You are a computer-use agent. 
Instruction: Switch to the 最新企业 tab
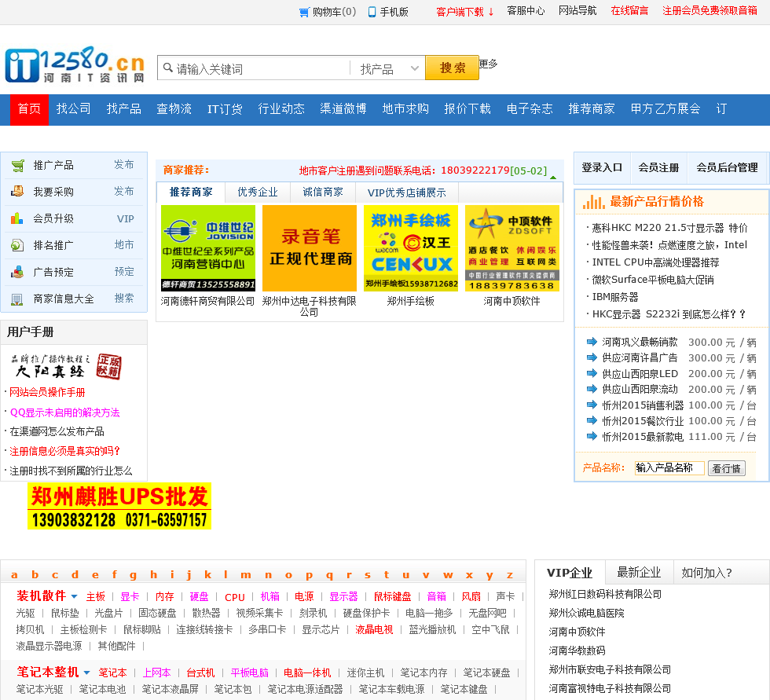[639, 573]
